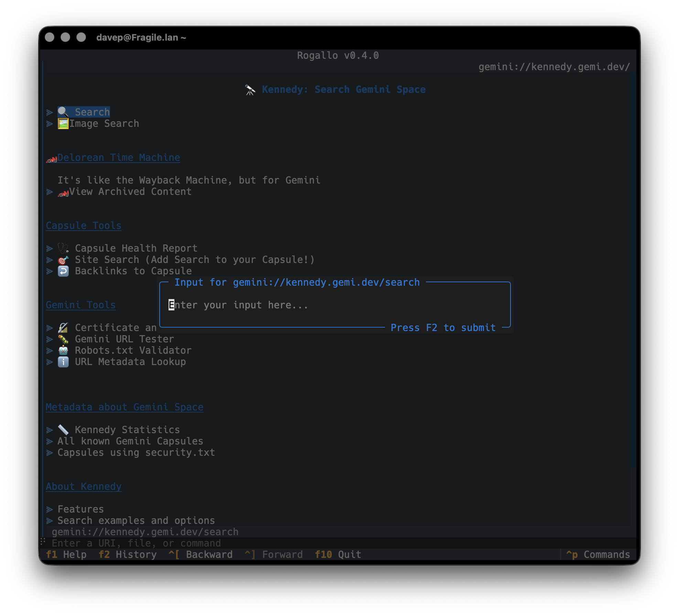Open View Archived Content link

click(x=125, y=191)
